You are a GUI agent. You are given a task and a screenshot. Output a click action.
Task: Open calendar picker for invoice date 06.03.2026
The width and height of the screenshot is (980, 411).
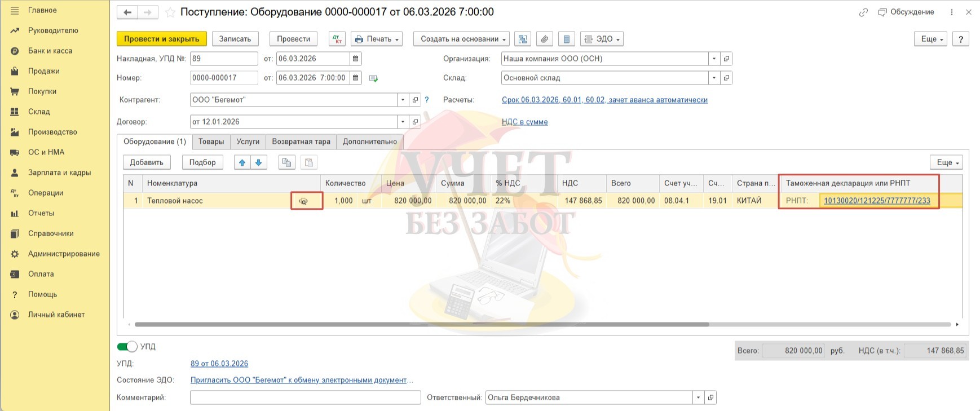coord(356,59)
